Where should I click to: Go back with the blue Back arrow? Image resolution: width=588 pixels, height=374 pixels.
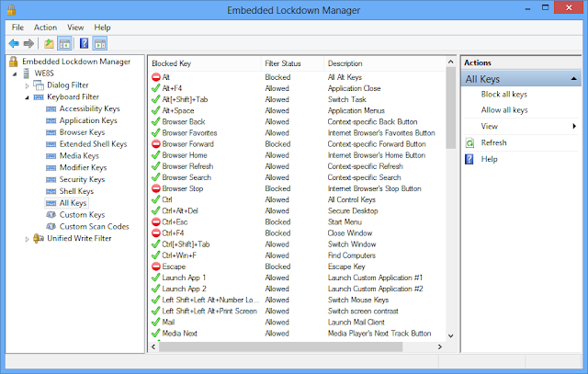tap(14, 43)
